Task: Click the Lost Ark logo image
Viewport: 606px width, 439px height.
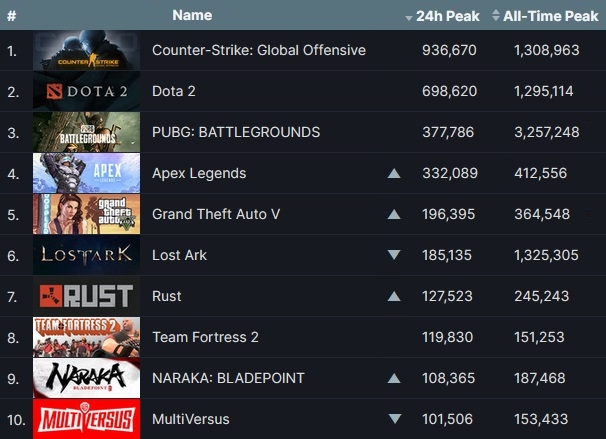Action: [x=85, y=255]
